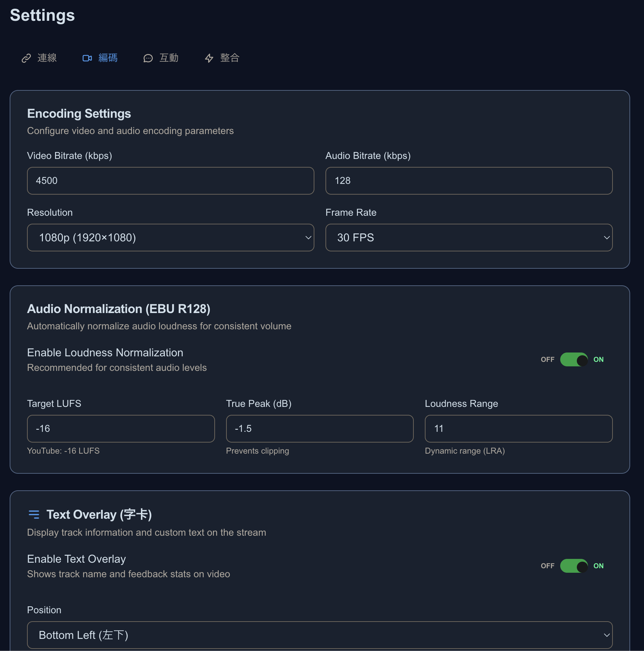
Task: Click the lightning bolt icon beside 整合
Action: [x=209, y=58]
